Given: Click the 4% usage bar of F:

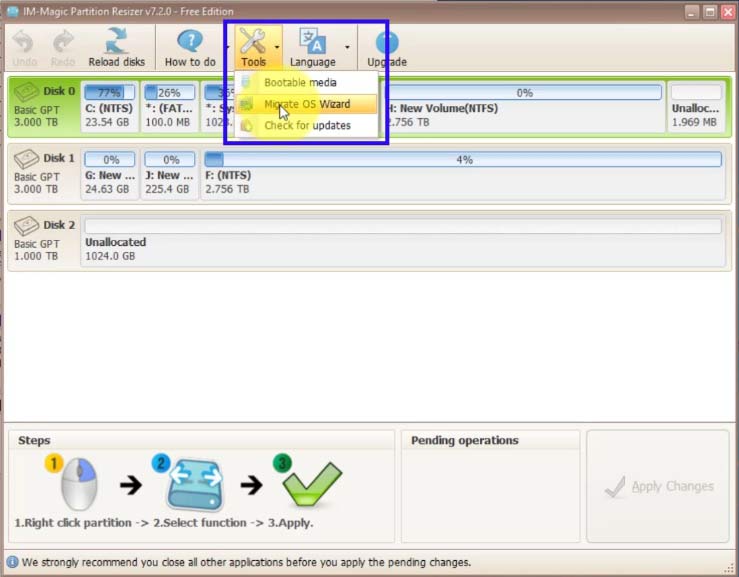Looking at the screenshot, I should [463, 159].
